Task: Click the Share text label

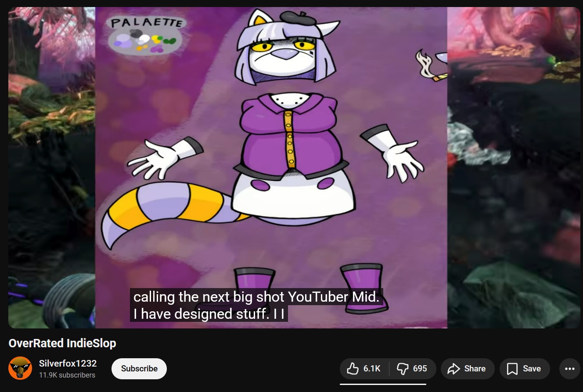Action: point(475,369)
